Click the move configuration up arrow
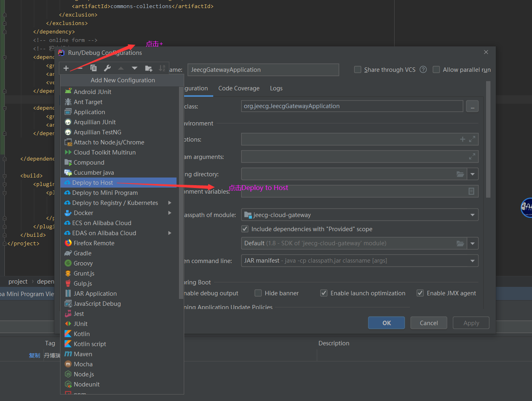Viewport: 532px width, 401px height. [x=121, y=68]
